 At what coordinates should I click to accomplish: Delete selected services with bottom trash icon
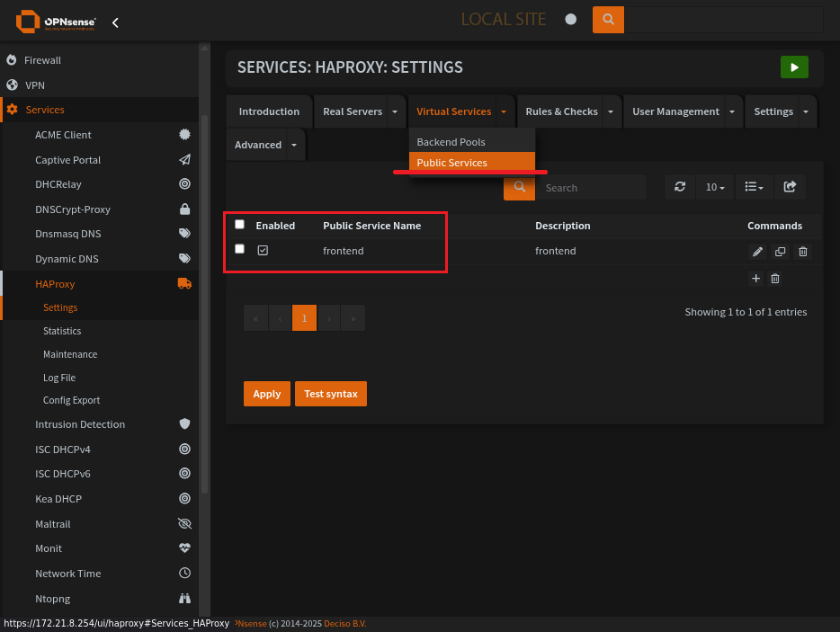coord(774,279)
